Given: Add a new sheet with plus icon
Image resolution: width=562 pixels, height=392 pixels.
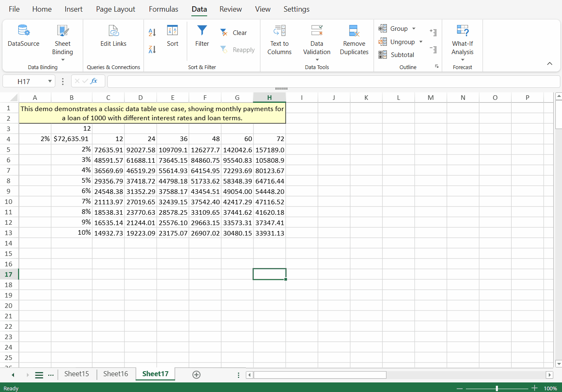Looking at the screenshot, I should pyautogui.click(x=196, y=375).
